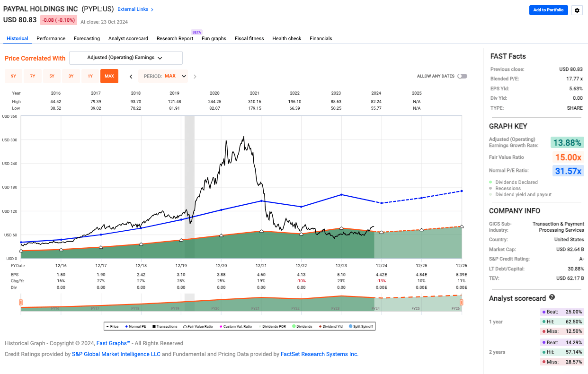The image size is (588, 374).
Task: Open the Financials tab
Action: tap(321, 38)
